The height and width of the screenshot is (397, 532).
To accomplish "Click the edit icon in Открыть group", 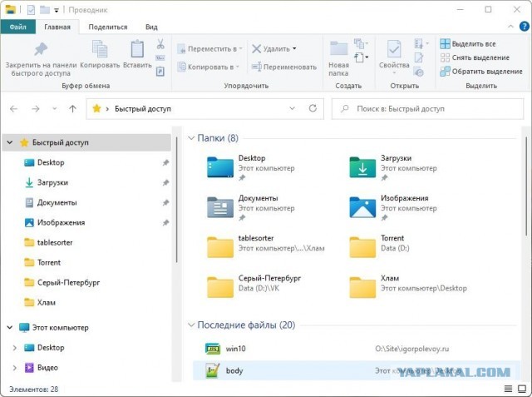I will coord(419,57).
